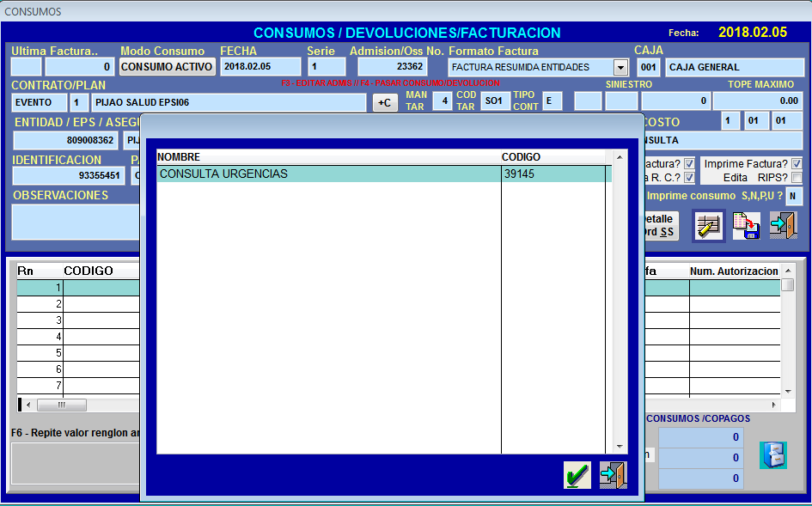Click the CAJA GENERAL field

coord(735,67)
